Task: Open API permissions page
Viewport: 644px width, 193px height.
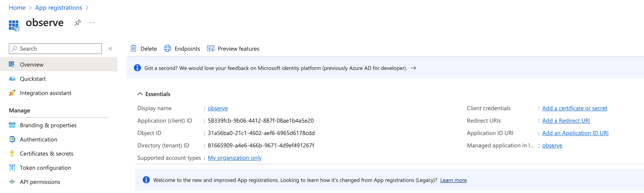Action: [x=59, y=182]
